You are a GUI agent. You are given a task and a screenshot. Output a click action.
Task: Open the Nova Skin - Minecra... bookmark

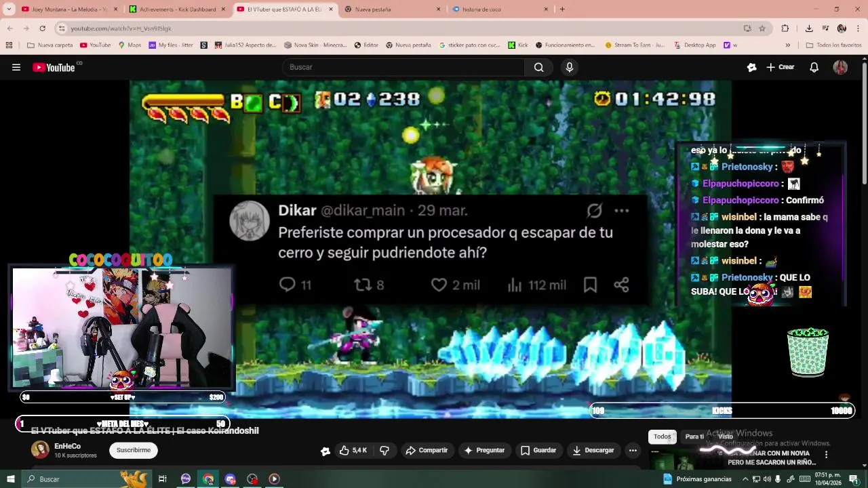point(315,45)
